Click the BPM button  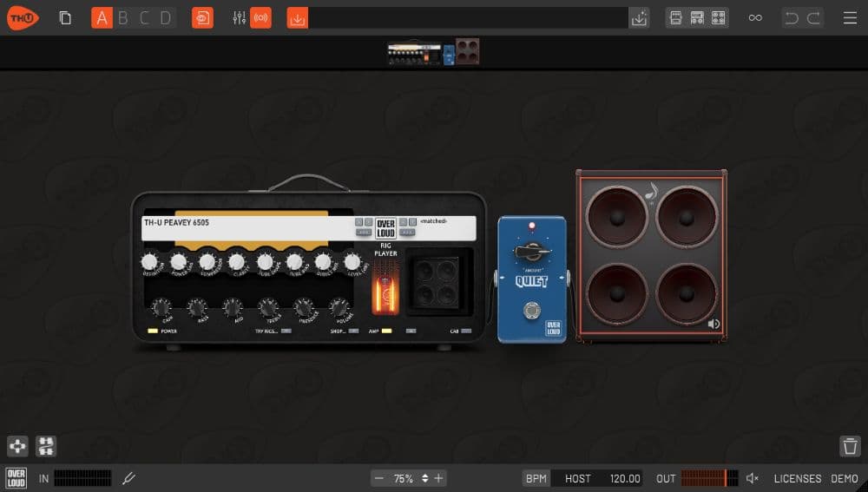coord(536,478)
